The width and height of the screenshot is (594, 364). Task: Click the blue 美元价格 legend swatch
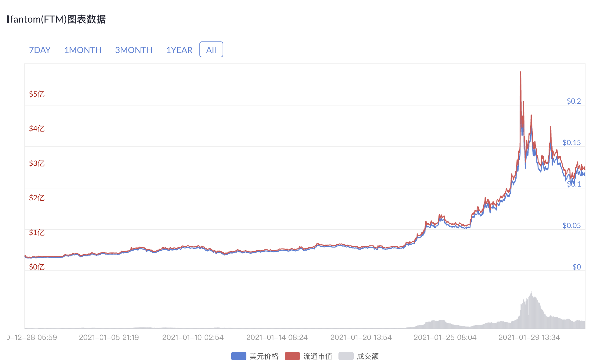pos(238,356)
